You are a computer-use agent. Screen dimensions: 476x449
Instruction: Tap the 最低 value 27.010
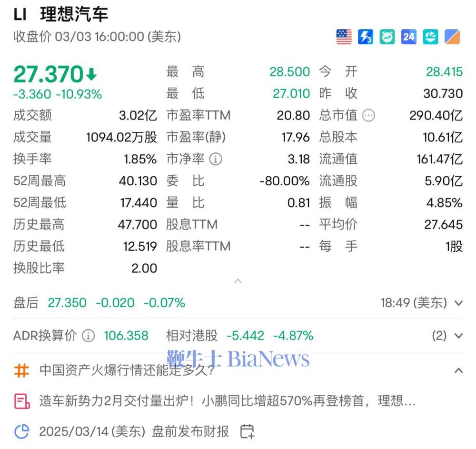click(291, 93)
